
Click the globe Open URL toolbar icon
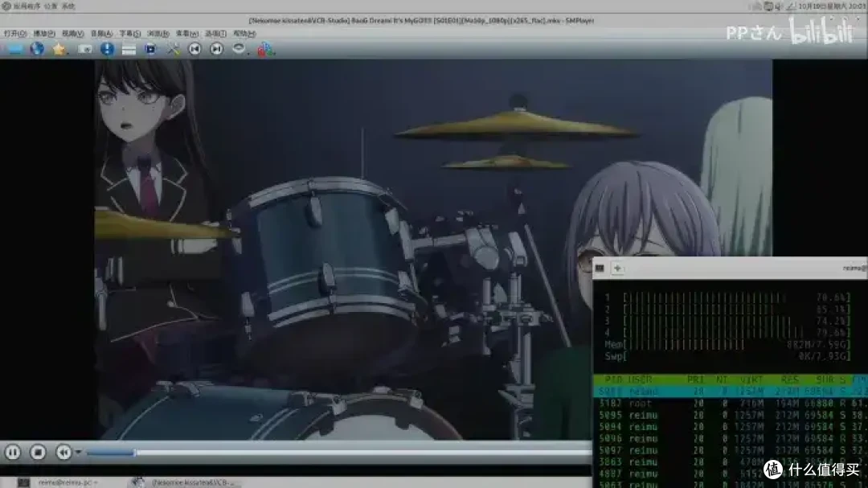37,49
